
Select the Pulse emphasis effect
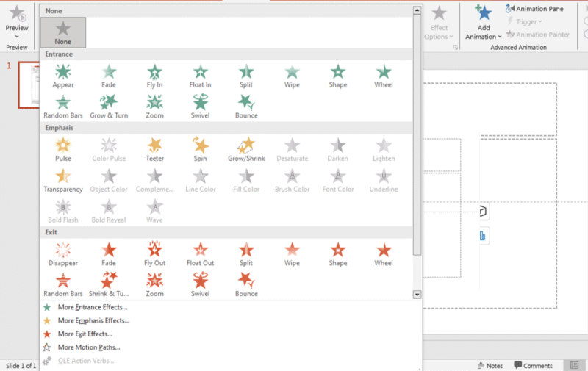click(x=63, y=150)
